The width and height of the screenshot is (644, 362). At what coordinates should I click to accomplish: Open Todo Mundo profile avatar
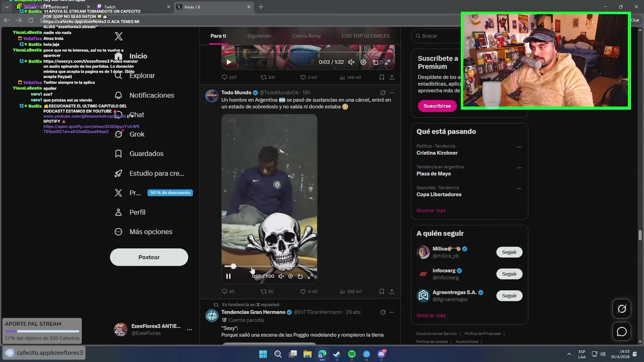click(212, 96)
